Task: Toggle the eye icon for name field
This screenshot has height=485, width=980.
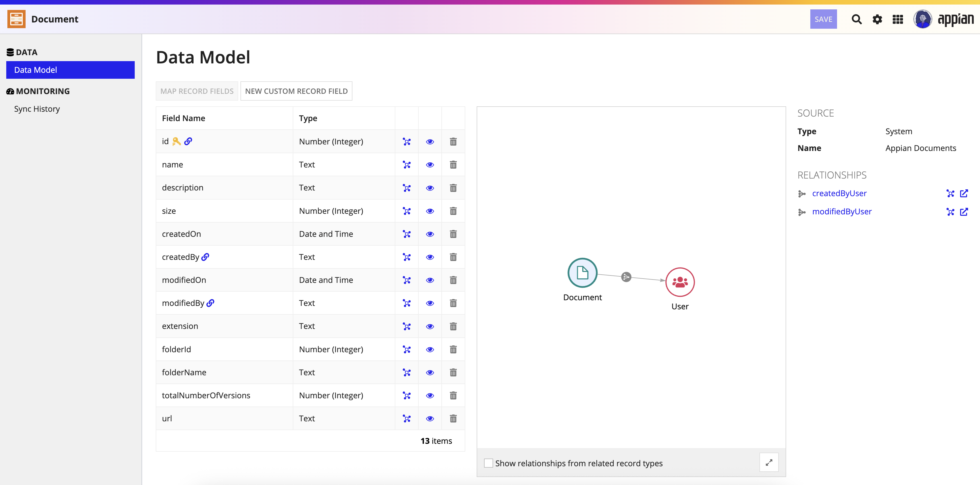Action: coord(430,165)
